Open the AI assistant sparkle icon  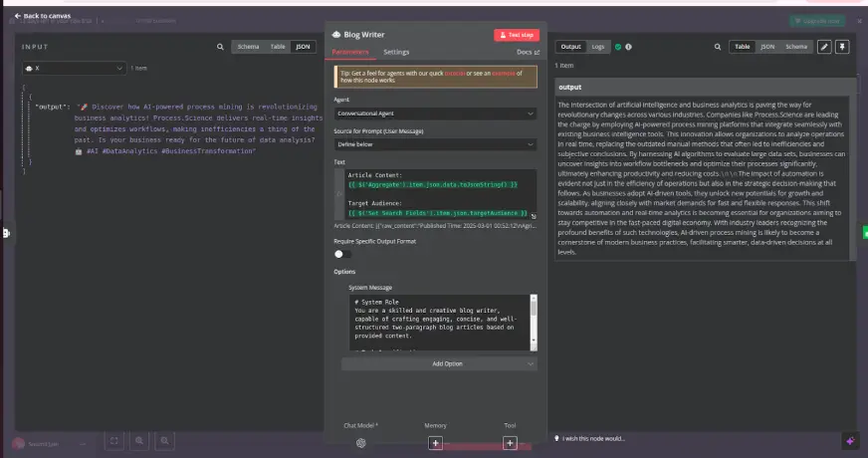pos(850,440)
